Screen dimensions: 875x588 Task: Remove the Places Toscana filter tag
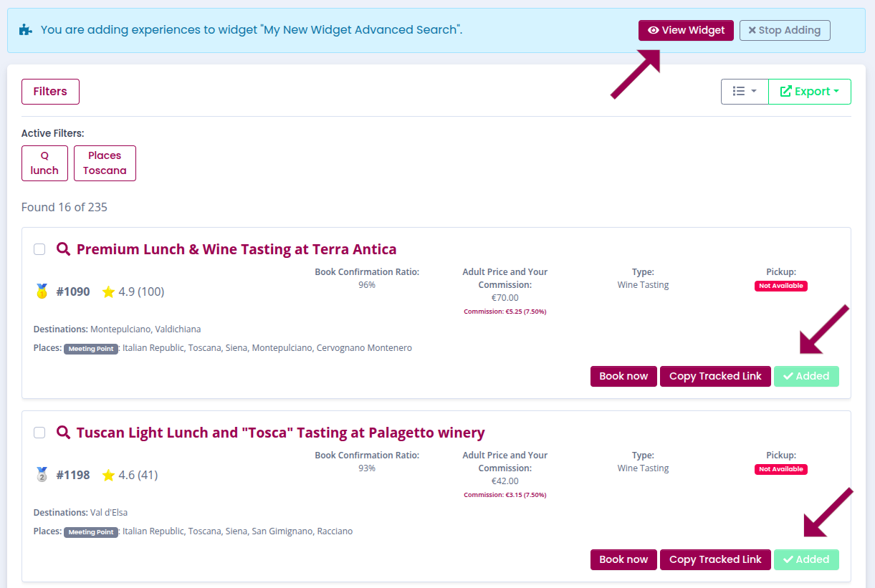[x=105, y=163]
